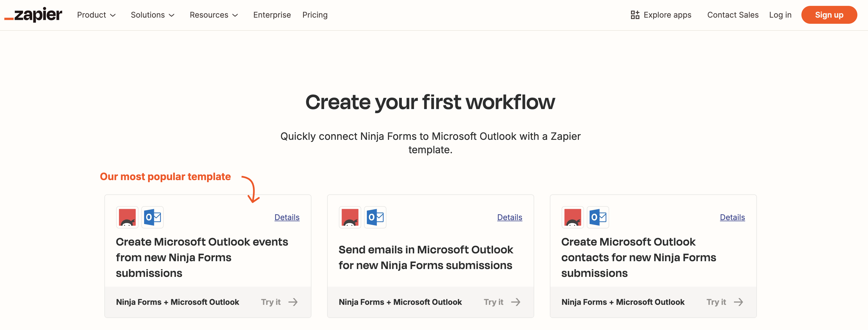Open the Pricing menu item
Image resolution: width=868 pixels, height=330 pixels.
(x=315, y=15)
